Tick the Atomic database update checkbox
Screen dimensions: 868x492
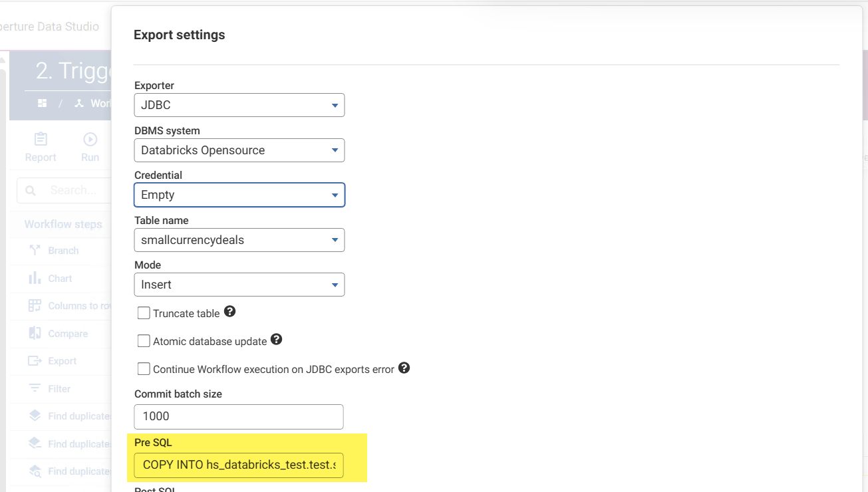[144, 341]
